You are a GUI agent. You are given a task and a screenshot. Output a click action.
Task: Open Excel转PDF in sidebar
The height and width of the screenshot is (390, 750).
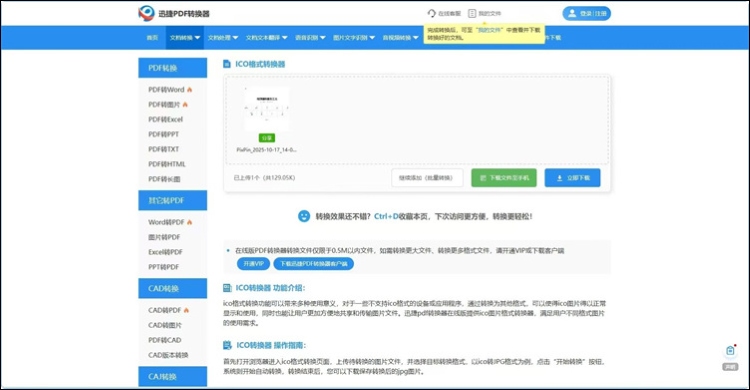point(165,252)
